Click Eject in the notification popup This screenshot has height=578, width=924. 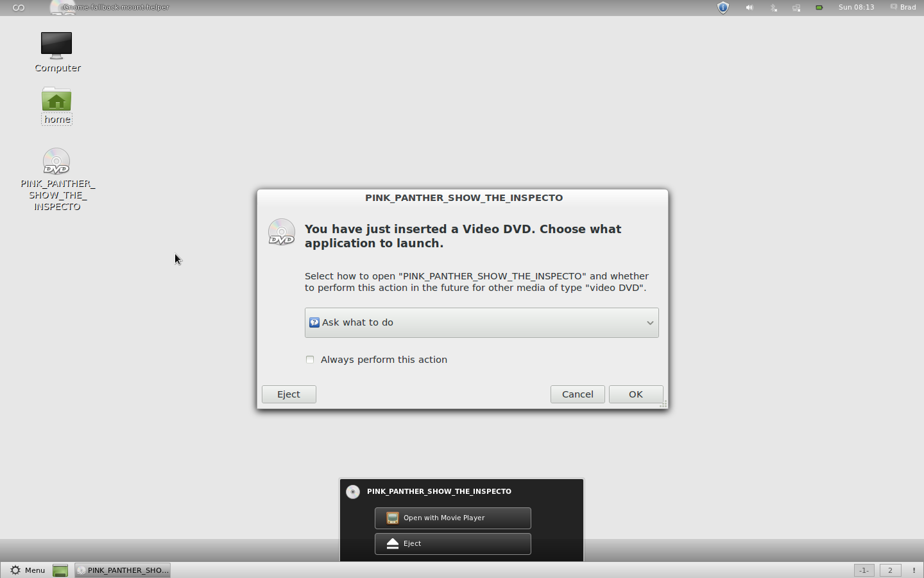(x=453, y=544)
